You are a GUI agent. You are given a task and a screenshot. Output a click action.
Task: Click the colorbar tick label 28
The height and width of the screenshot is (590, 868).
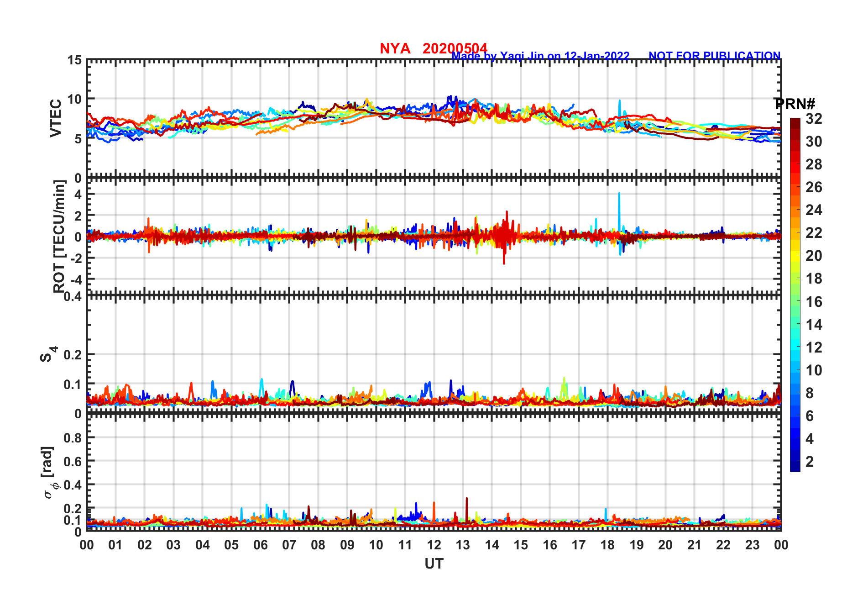click(x=814, y=164)
